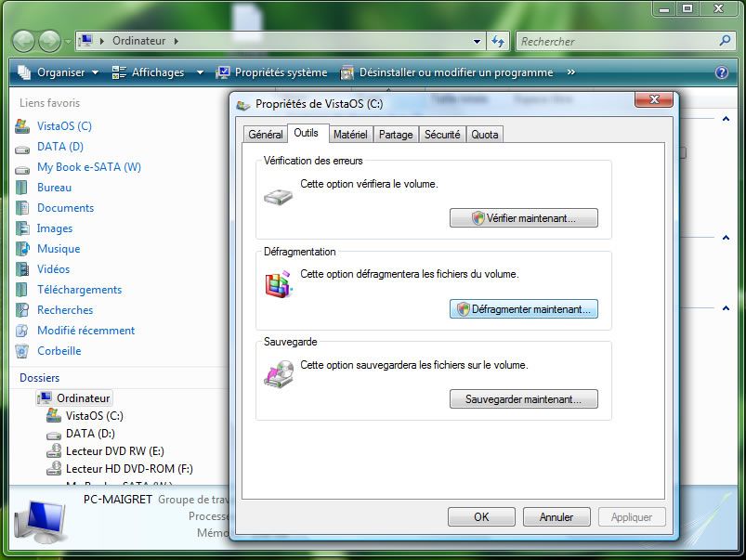Collapse the top group chevron behind the dialog
The height and width of the screenshot is (560, 746).
[726, 119]
